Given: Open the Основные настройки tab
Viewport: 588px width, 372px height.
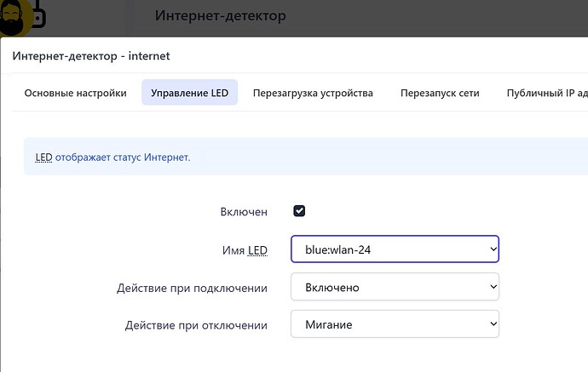Looking at the screenshot, I should [75, 93].
